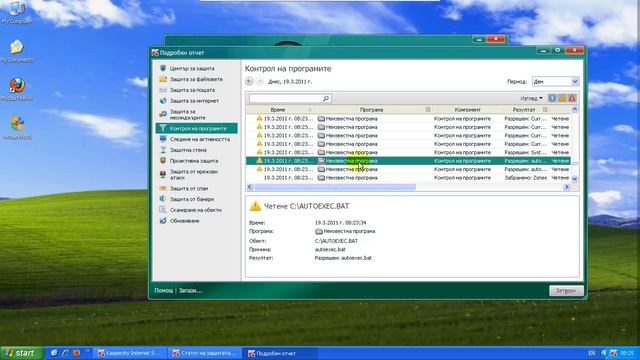Open My Computer desktop icon
640x360 pixels.
tap(16, 12)
